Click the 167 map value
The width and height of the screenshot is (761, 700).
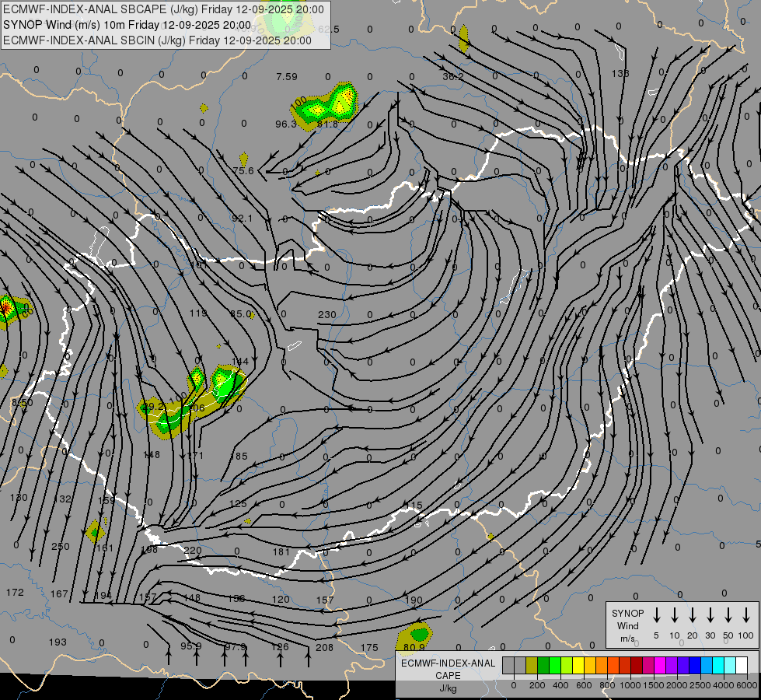point(59,594)
